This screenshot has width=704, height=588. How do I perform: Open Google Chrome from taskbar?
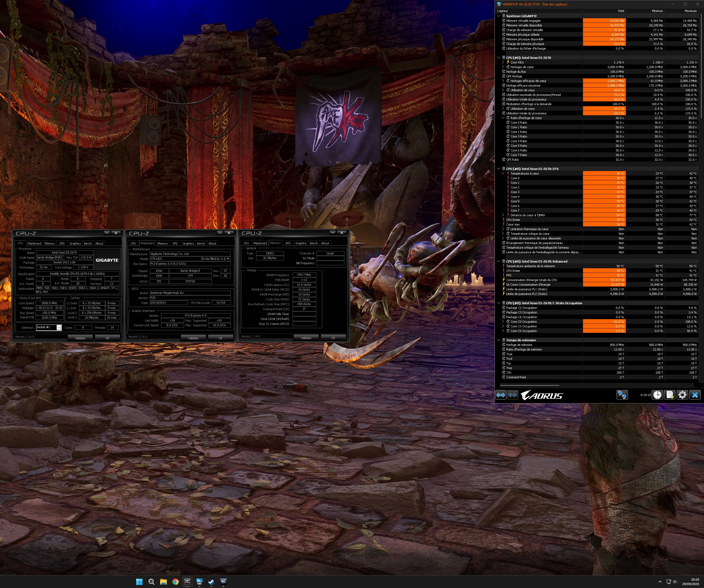(x=175, y=582)
